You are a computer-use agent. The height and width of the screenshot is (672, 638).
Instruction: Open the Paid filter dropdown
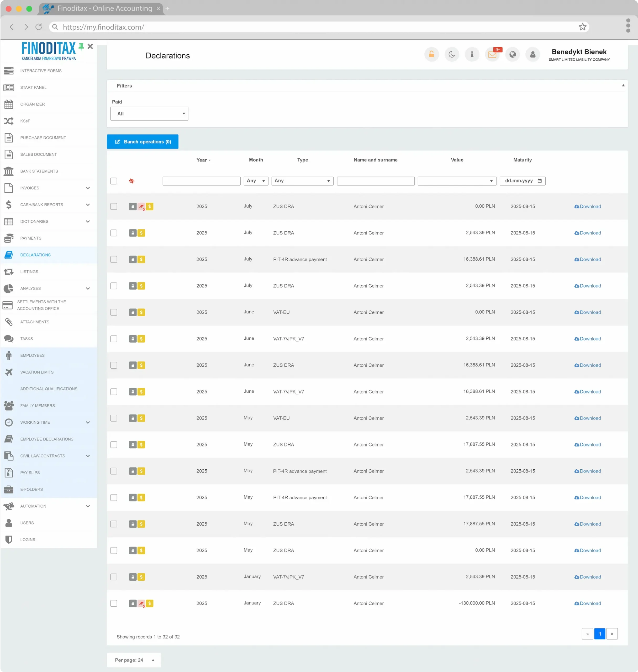149,114
